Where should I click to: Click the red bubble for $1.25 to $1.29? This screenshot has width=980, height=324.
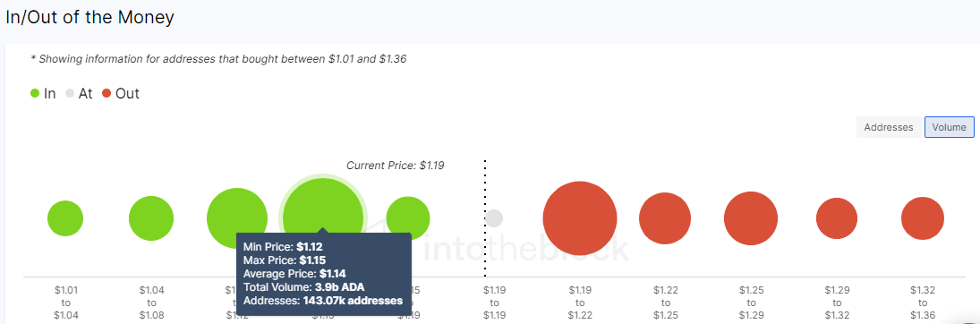pos(751,218)
